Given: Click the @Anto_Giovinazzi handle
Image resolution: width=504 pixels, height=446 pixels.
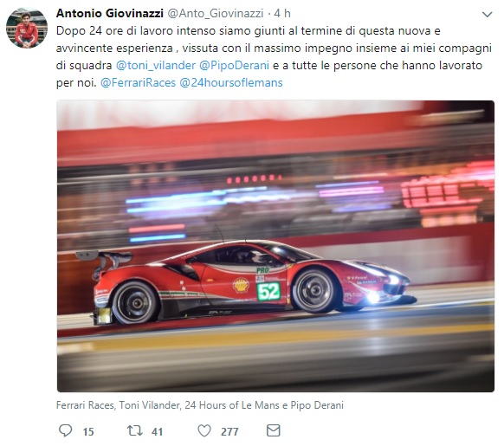Looking at the screenshot, I should 216,14.
